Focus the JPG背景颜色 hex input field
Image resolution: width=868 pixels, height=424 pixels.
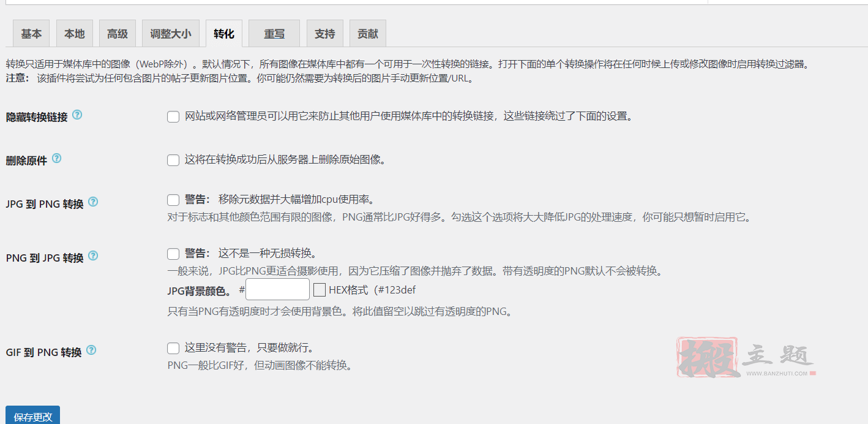point(277,290)
